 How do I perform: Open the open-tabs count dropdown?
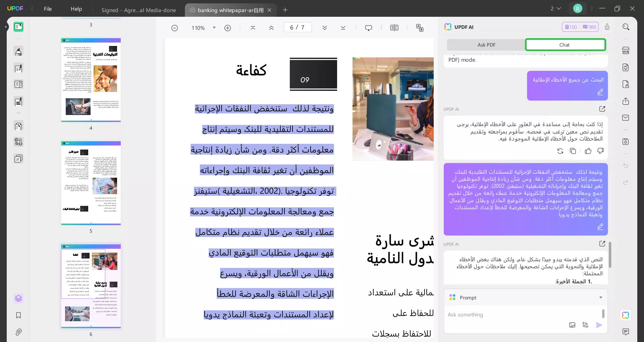[x=555, y=8]
